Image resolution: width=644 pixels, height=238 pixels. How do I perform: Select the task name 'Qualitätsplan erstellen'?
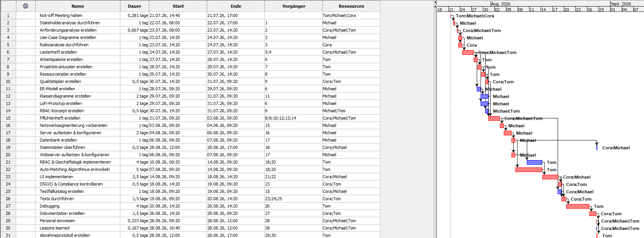point(61,81)
